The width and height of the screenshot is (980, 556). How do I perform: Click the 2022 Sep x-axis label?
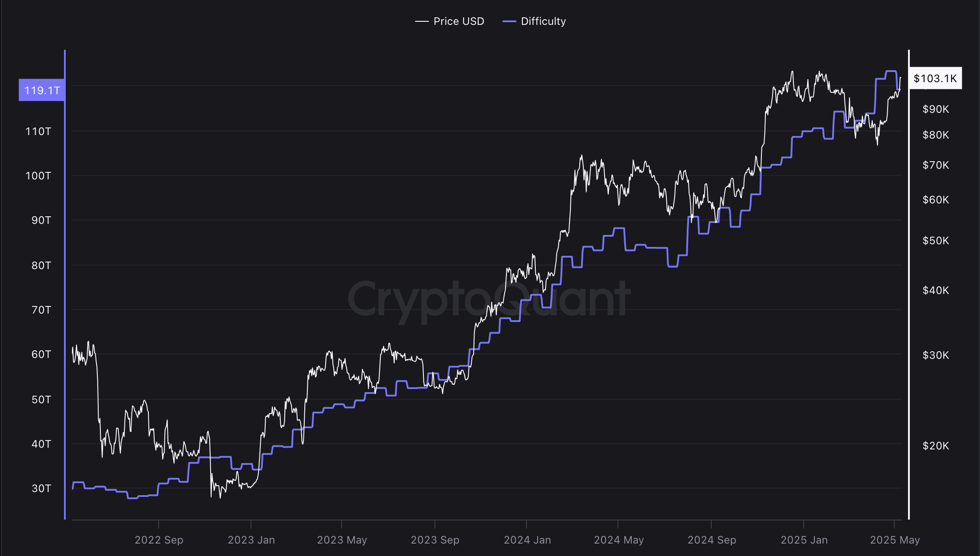pyautogui.click(x=159, y=540)
